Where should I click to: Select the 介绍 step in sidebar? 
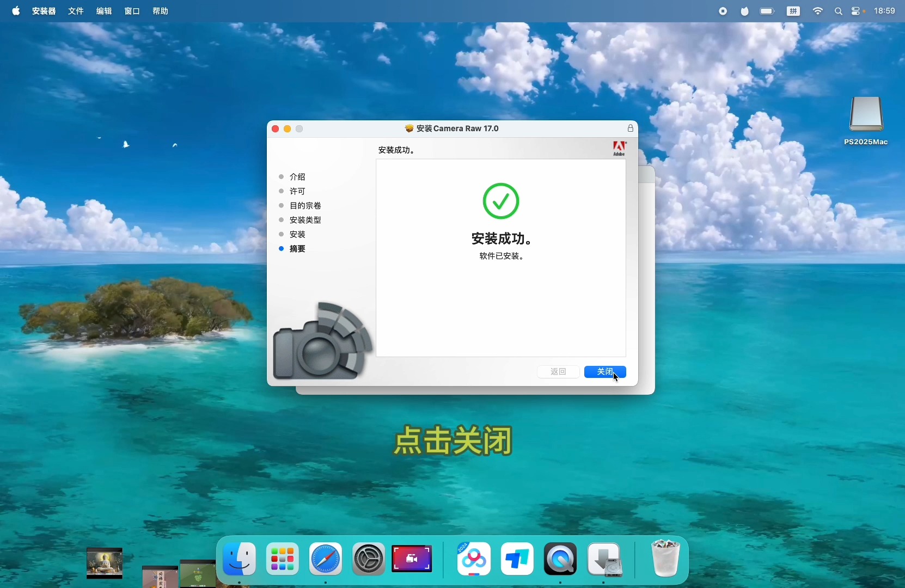coord(297,177)
